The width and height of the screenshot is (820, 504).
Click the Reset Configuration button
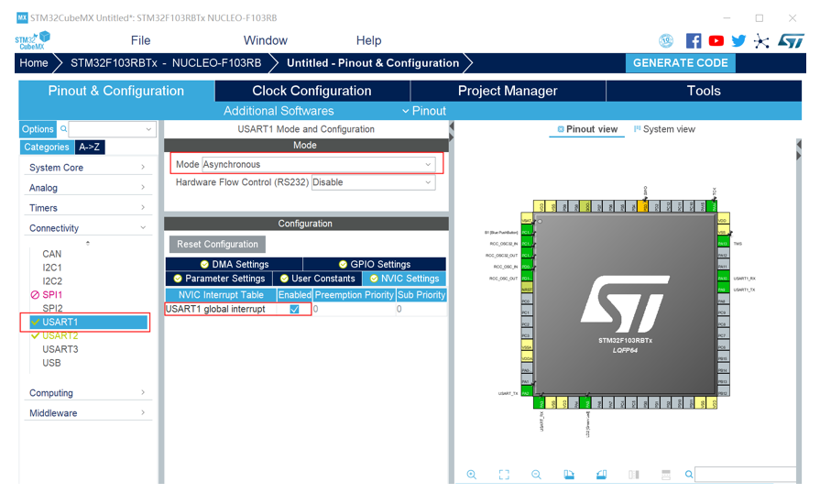click(x=217, y=244)
